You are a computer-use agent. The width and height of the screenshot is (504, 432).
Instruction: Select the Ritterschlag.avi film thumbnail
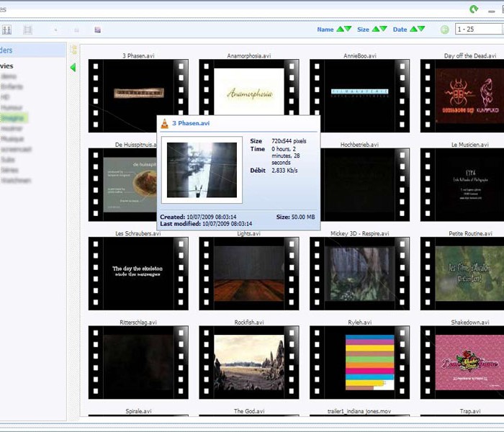138,362
